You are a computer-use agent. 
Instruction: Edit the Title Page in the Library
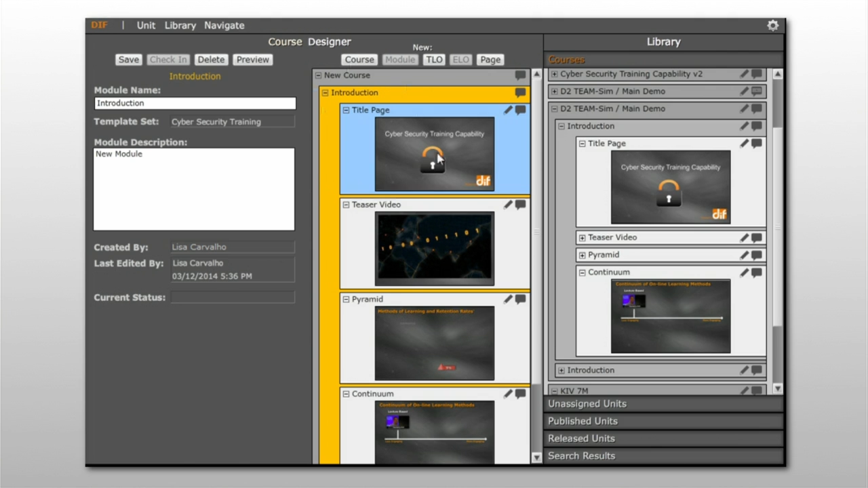point(744,144)
